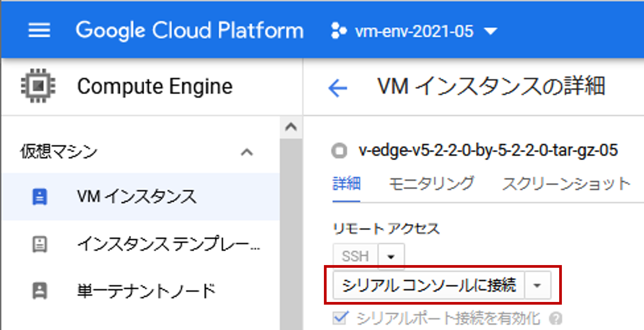The image size is (644, 330).
Task: Open the Compute Engine heading
Action: tap(155, 86)
